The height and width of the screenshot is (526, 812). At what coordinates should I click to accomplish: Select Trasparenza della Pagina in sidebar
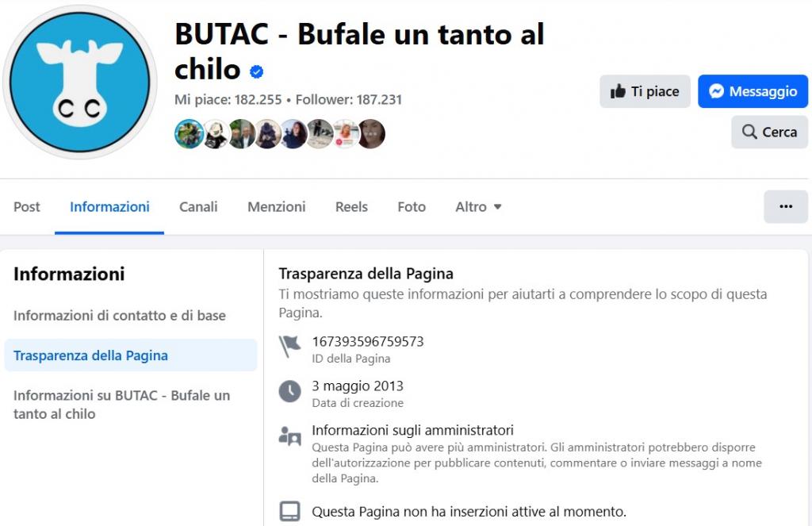tap(90, 355)
